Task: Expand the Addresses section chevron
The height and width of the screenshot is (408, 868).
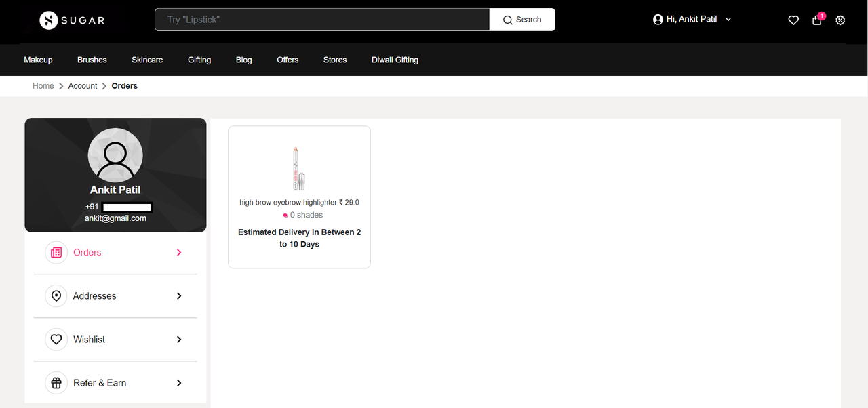Action: pos(178,295)
